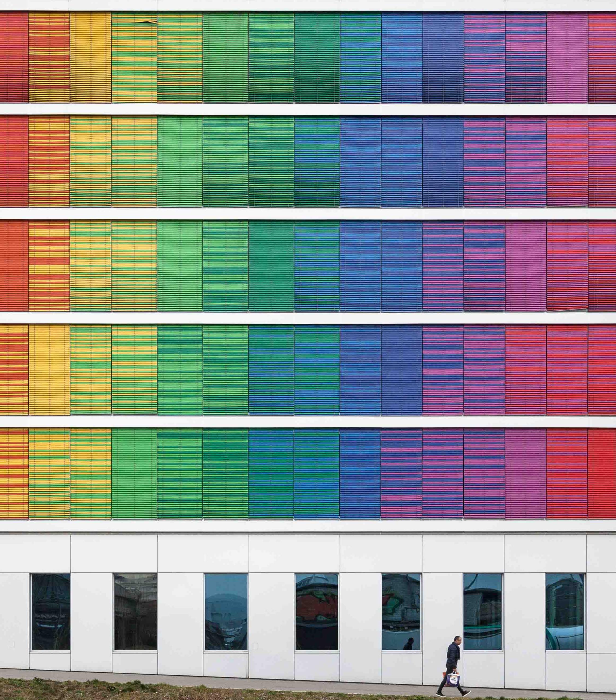Image resolution: width=616 pixels, height=700 pixels.
Task: Click the solid purple blind in the bottom row
Action: tap(525, 473)
